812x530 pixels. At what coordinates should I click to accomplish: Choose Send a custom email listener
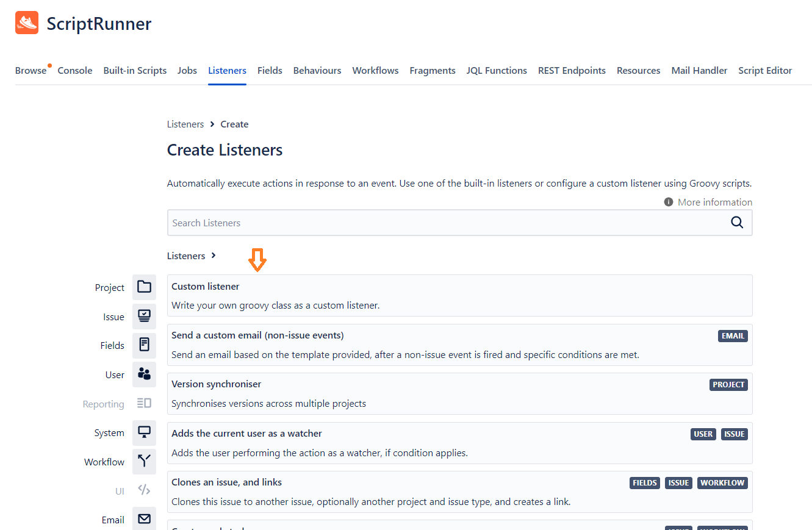point(459,345)
